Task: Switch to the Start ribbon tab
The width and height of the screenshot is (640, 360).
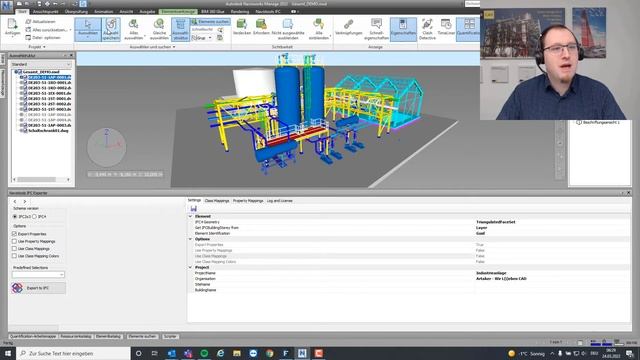Action: (x=22, y=11)
